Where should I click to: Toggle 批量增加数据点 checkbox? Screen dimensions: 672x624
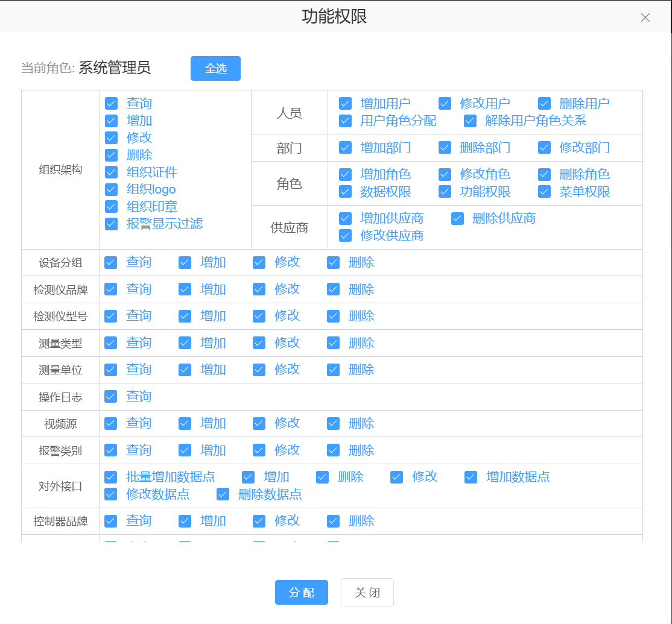point(110,477)
